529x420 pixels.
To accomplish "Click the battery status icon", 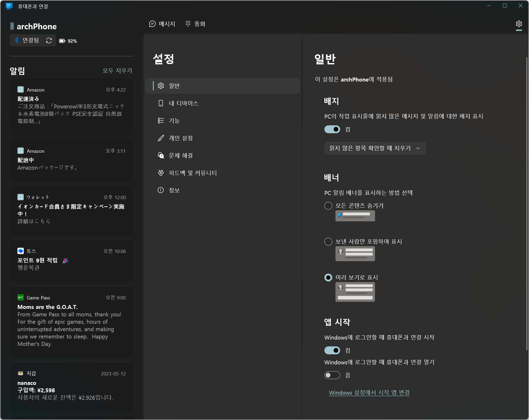I will click(x=62, y=41).
